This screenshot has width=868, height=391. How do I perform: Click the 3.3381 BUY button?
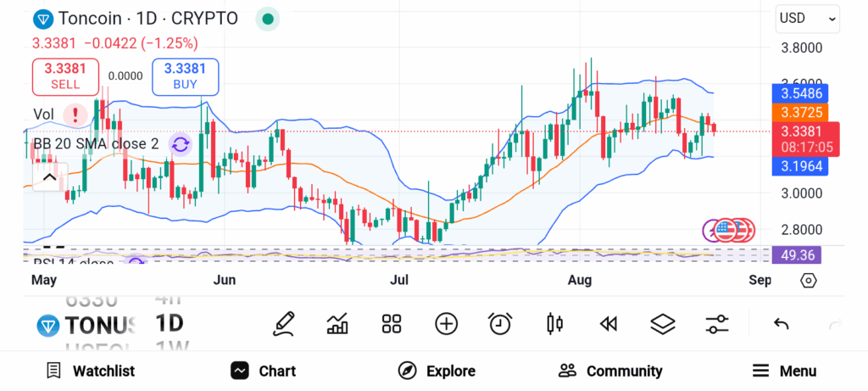(185, 76)
